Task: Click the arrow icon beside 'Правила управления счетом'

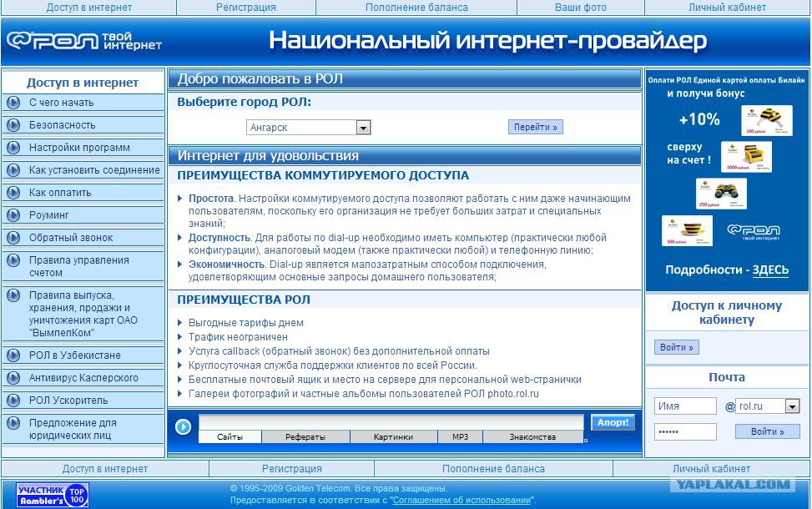Action: click(13, 260)
